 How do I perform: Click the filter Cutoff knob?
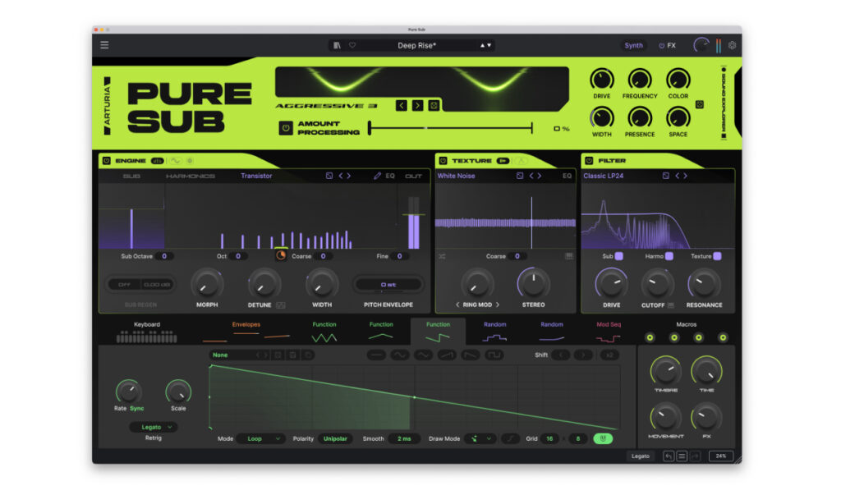[x=657, y=284]
